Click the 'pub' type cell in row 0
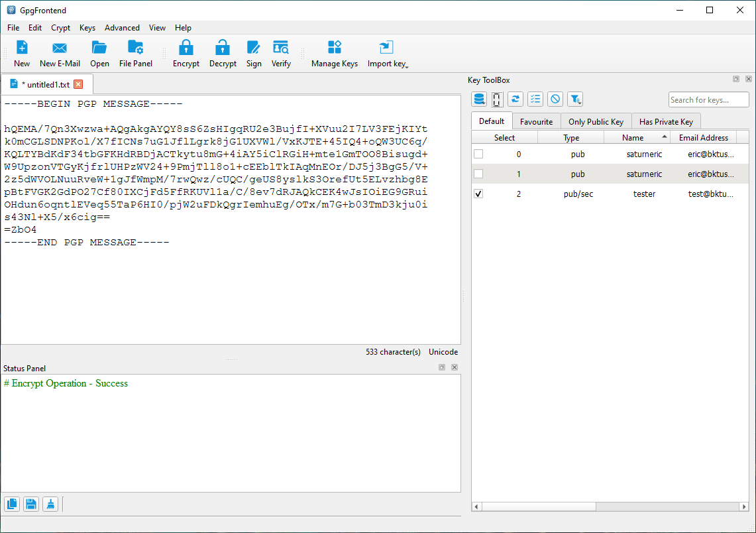Screen dimensions: 756x533 (x=578, y=154)
